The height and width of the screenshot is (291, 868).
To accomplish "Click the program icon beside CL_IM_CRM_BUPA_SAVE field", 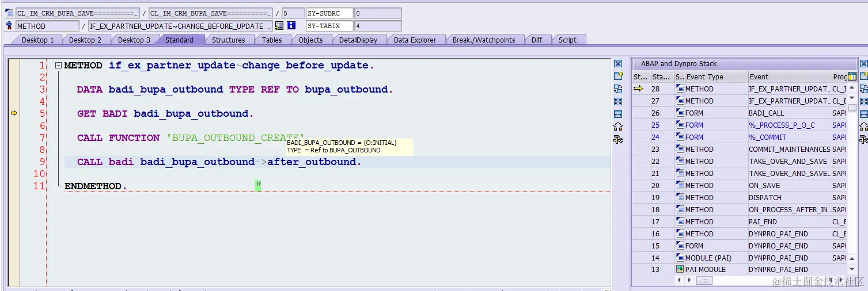I will point(9,13).
